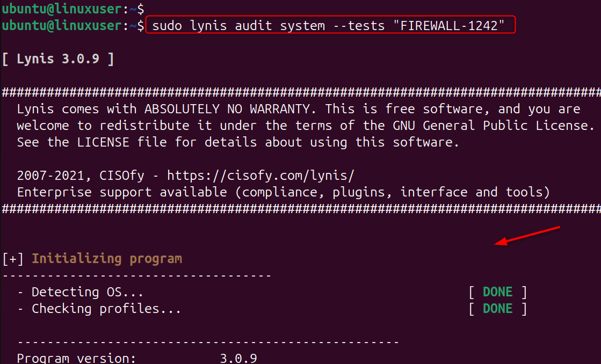Click the DONE status for Detecting OS
Image resolution: width=601 pixels, height=364 pixels.
(497, 292)
